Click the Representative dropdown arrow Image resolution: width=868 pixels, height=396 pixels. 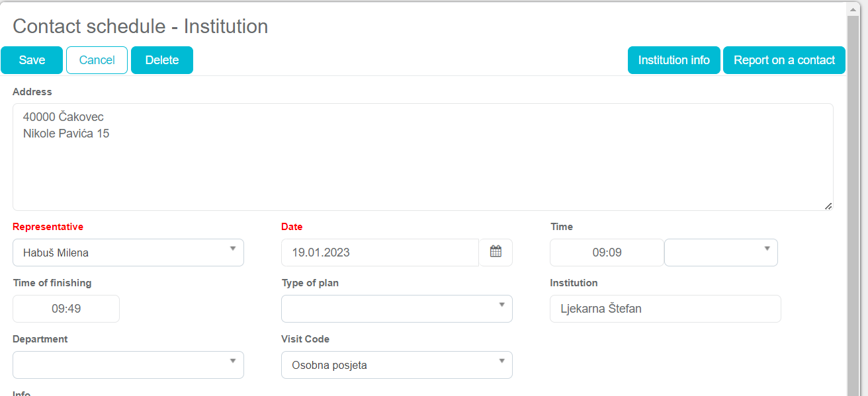coord(233,249)
